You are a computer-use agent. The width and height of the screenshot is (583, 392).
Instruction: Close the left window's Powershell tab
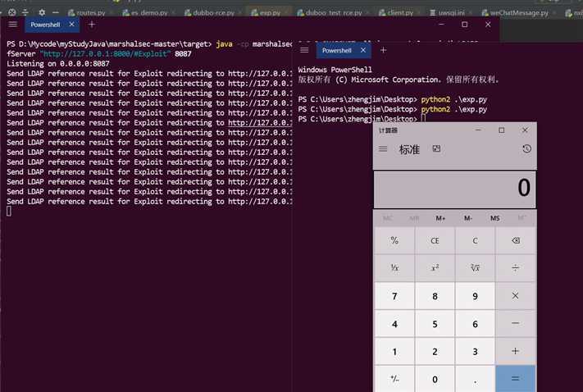[72, 24]
